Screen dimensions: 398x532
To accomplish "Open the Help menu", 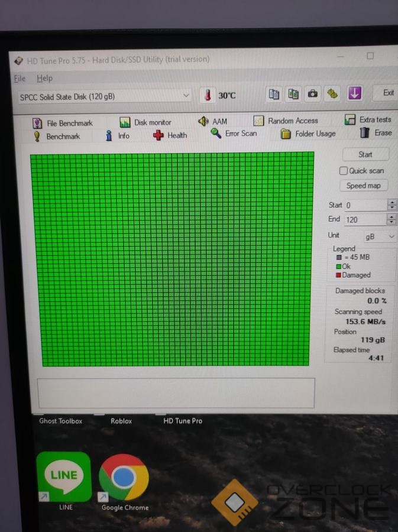I will (44, 79).
